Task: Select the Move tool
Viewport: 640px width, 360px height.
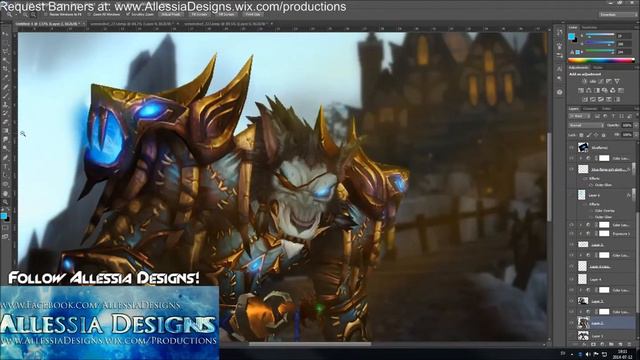Action: [x=5, y=34]
